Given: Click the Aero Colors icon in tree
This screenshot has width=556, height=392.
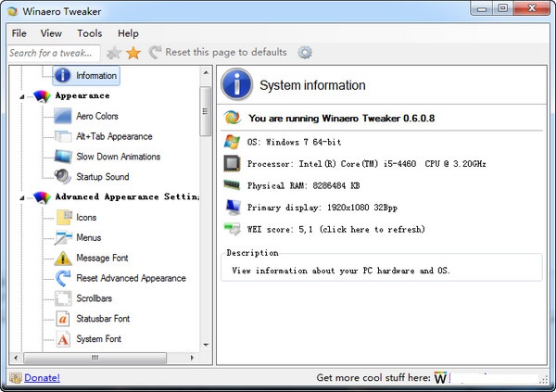Looking at the screenshot, I should (x=62, y=116).
